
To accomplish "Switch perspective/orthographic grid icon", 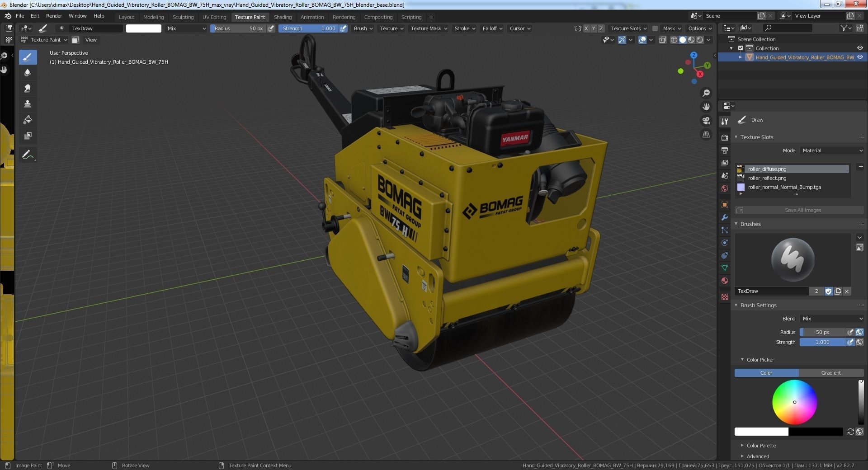I will pos(706,135).
